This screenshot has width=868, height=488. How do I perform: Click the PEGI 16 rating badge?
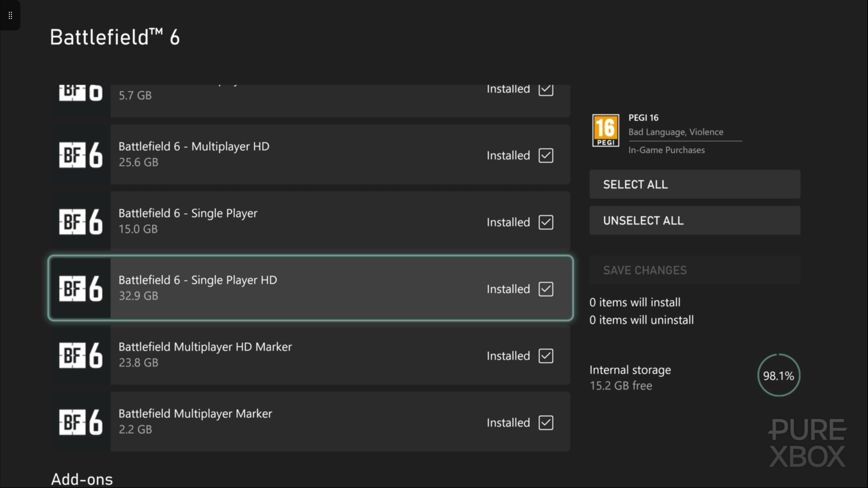coord(605,131)
